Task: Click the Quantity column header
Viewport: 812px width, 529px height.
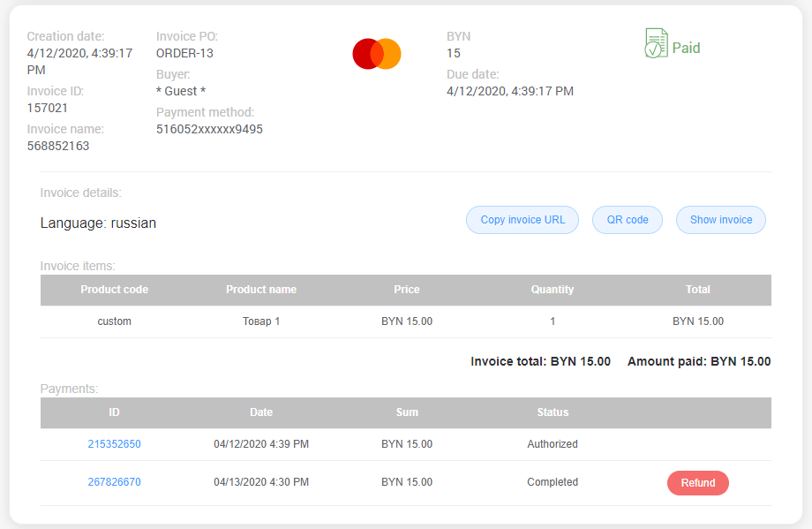Action: (553, 290)
